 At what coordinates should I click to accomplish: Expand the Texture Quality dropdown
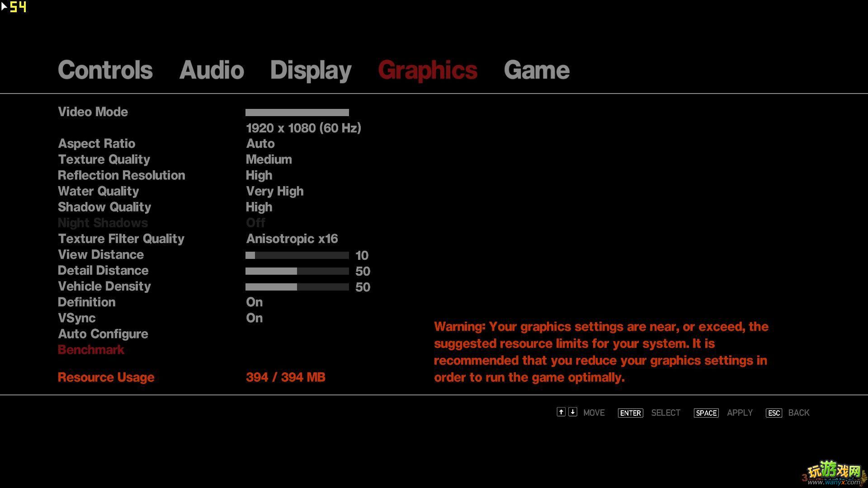pos(268,159)
